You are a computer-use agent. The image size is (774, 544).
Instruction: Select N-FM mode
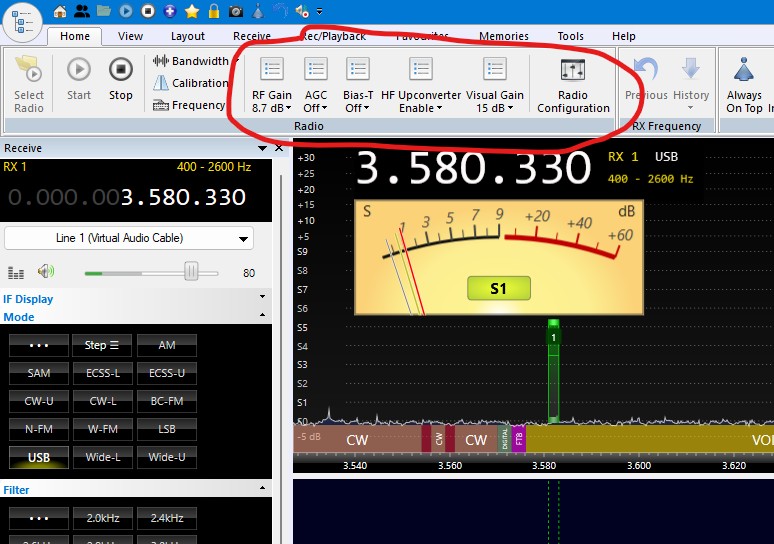click(x=39, y=429)
